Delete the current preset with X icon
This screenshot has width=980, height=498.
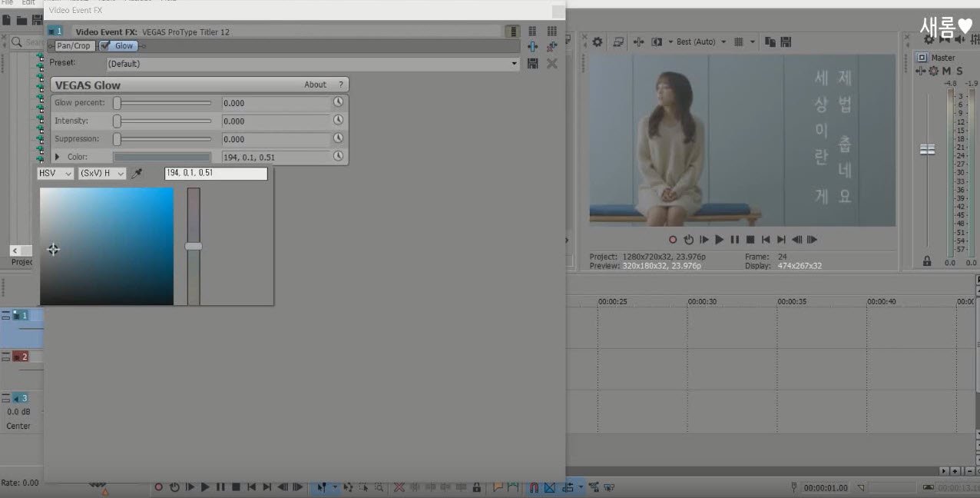[x=551, y=64]
